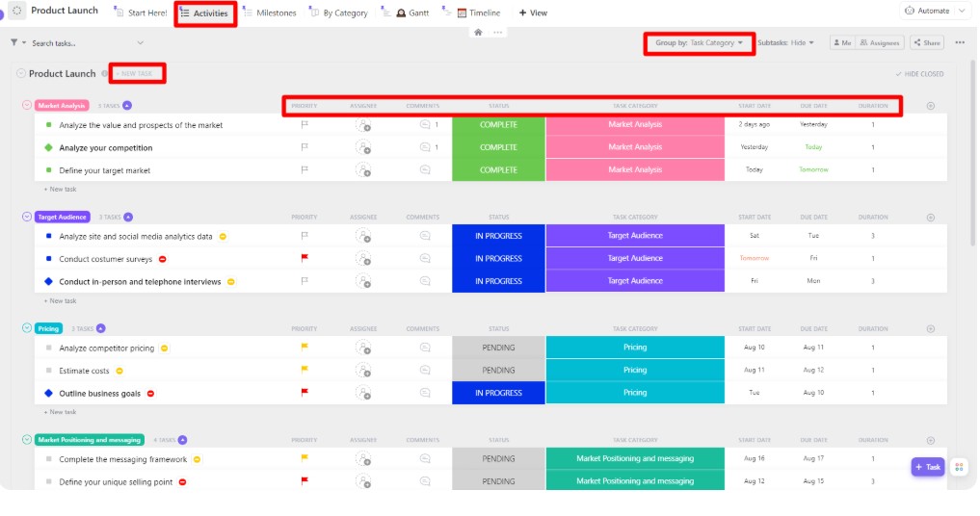Open comments on Analyze the value and prospects task
Image resolution: width=980 pixels, height=516 pixels.
pos(425,124)
